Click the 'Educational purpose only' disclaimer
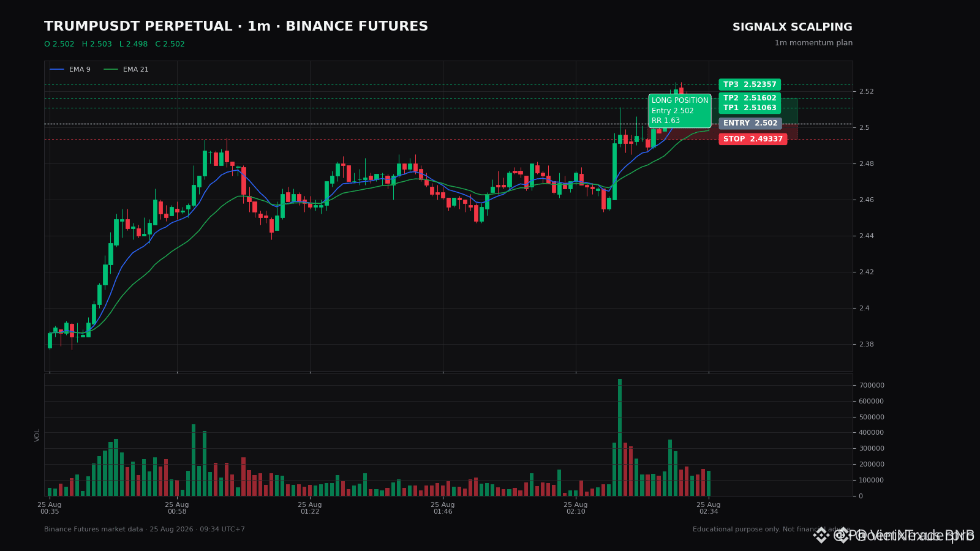980x551 pixels. click(x=772, y=530)
